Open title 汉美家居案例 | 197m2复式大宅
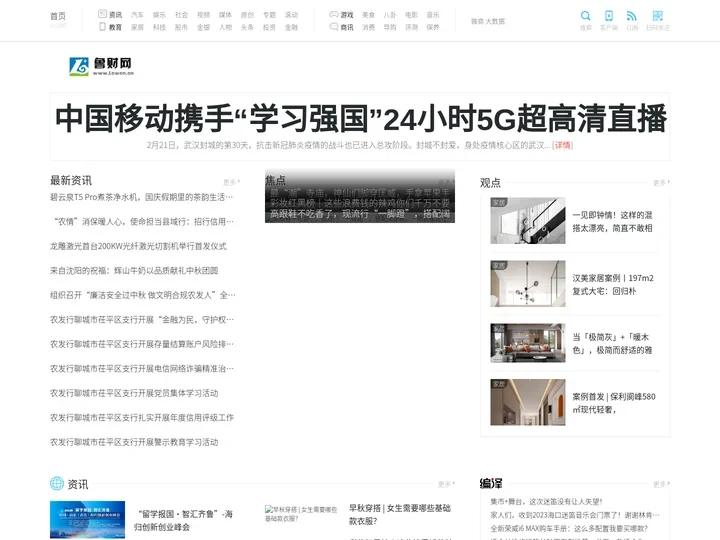 tap(613, 284)
